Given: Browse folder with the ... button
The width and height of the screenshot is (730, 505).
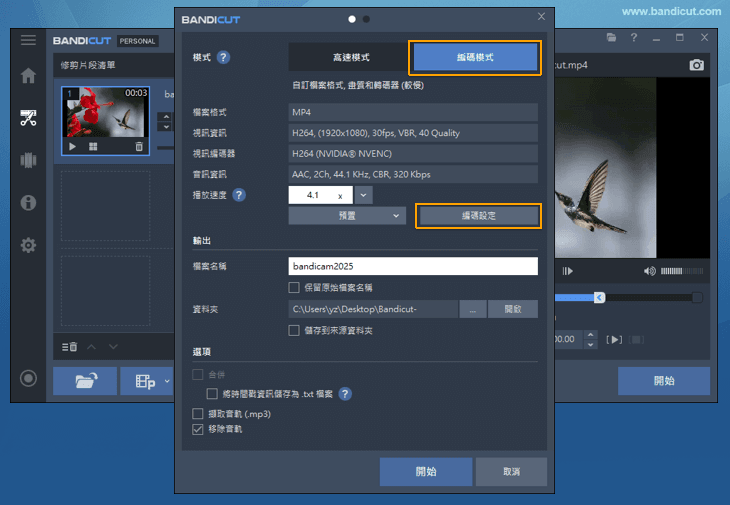Looking at the screenshot, I should click(473, 309).
